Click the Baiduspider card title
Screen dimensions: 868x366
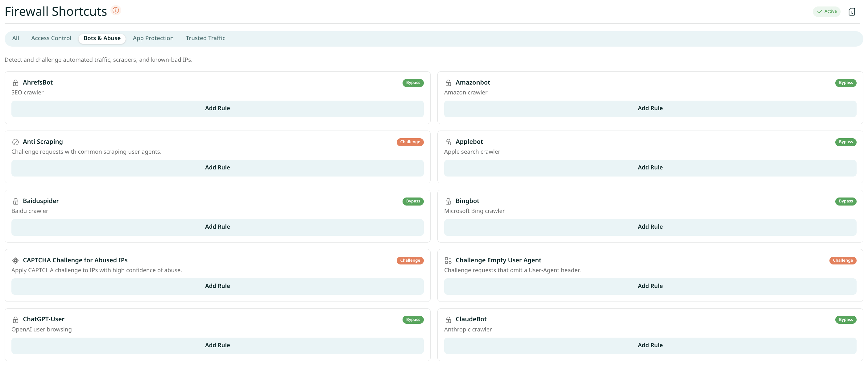pos(41,201)
